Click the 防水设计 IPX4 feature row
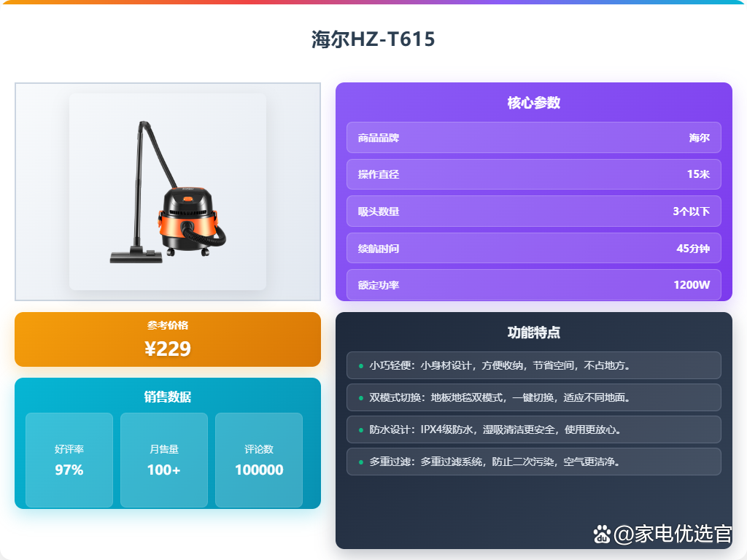747x560 pixels. pos(533,429)
